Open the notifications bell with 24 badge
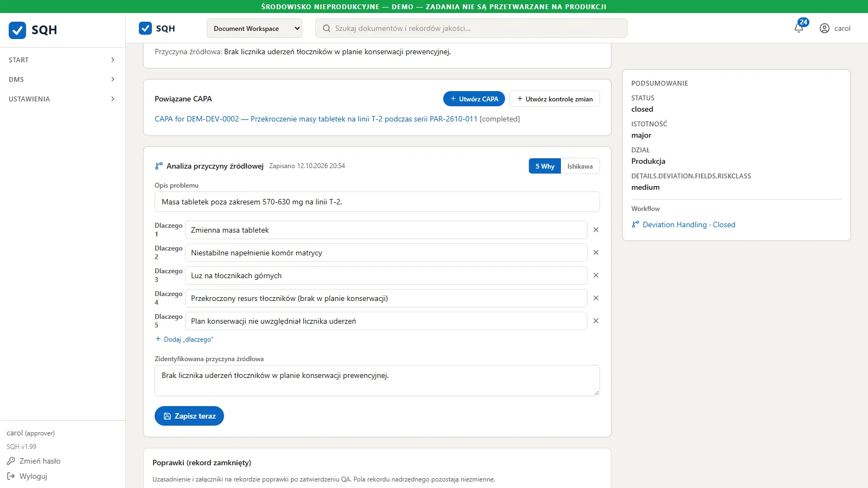 pyautogui.click(x=799, y=28)
